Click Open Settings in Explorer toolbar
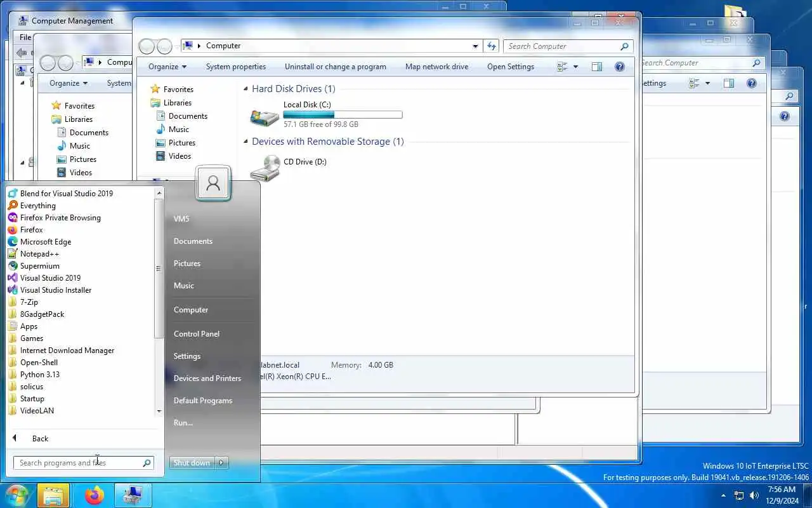 click(511, 67)
